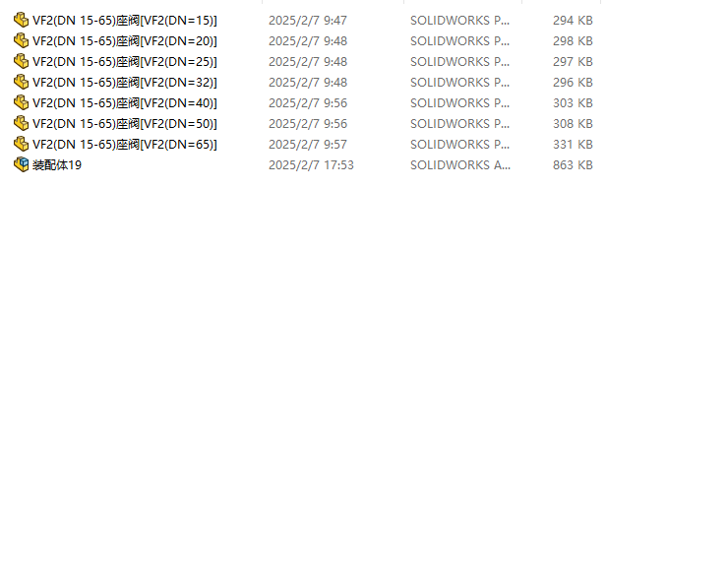Click the 308 KB size entry

point(573,124)
